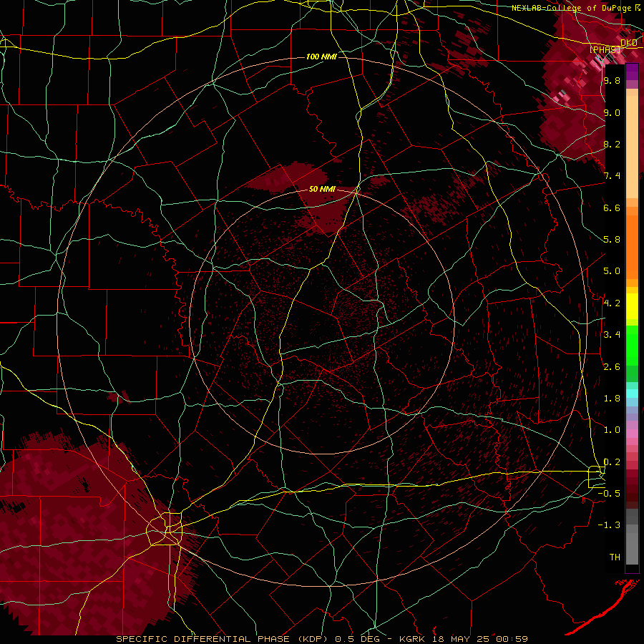Click the 5.0 value on the color scale

[612, 271]
